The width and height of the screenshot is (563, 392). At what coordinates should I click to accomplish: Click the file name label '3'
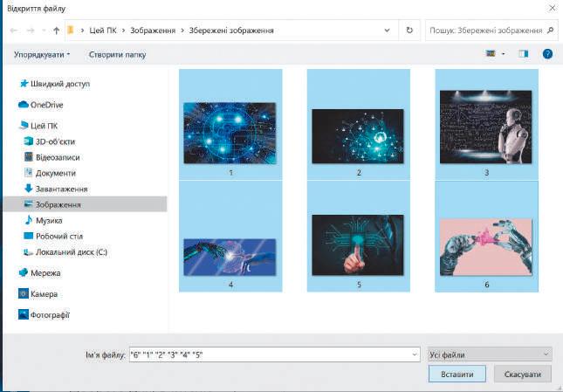point(486,173)
